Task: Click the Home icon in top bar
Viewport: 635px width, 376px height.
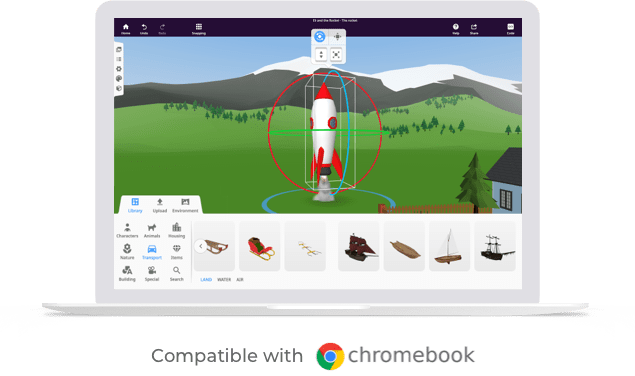Action: [x=126, y=29]
